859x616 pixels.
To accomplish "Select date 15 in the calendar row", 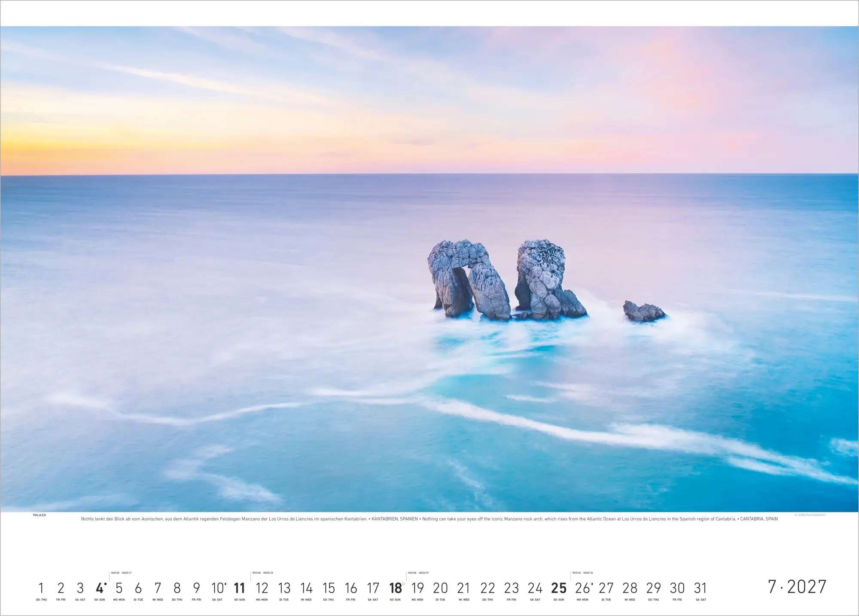I will pyautogui.click(x=329, y=588).
